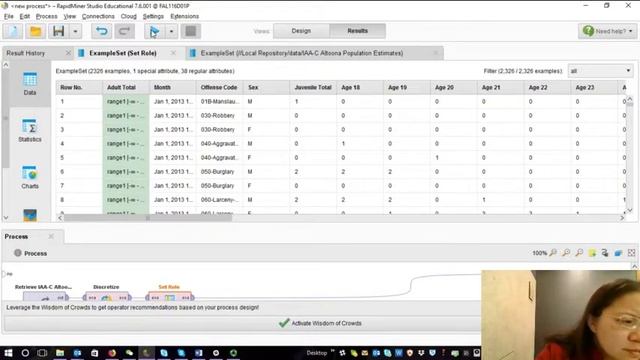Close the ExampleSet (Set Role) tab
Viewport: 640px width, 360px height.
pos(173,53)
